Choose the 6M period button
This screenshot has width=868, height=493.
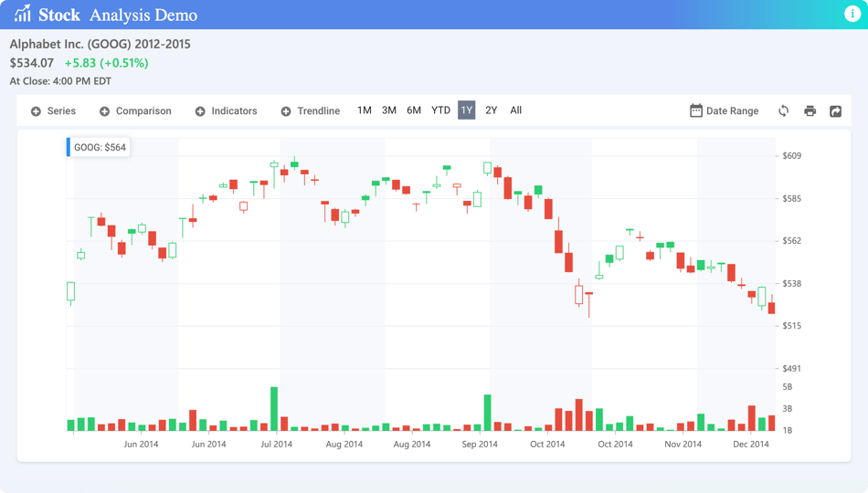click(x=414, y=110)
